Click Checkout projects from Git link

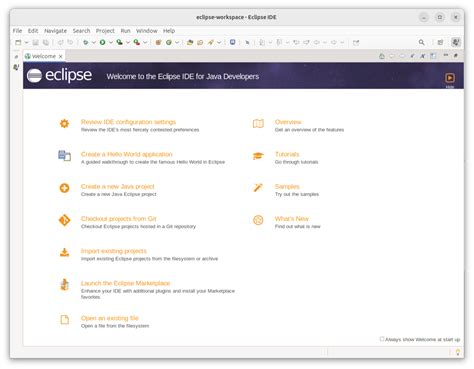(119, 219)
